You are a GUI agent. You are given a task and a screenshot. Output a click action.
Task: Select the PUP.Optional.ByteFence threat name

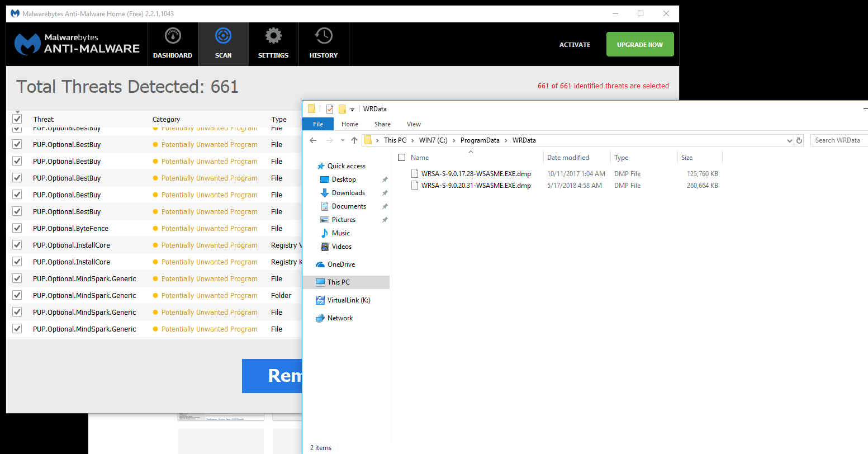point(70,228)
